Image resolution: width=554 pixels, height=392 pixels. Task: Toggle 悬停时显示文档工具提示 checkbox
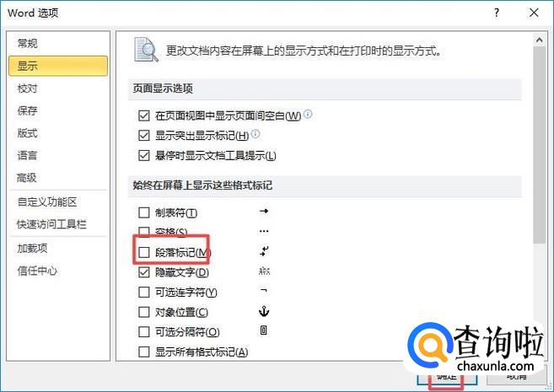[144, 155]
